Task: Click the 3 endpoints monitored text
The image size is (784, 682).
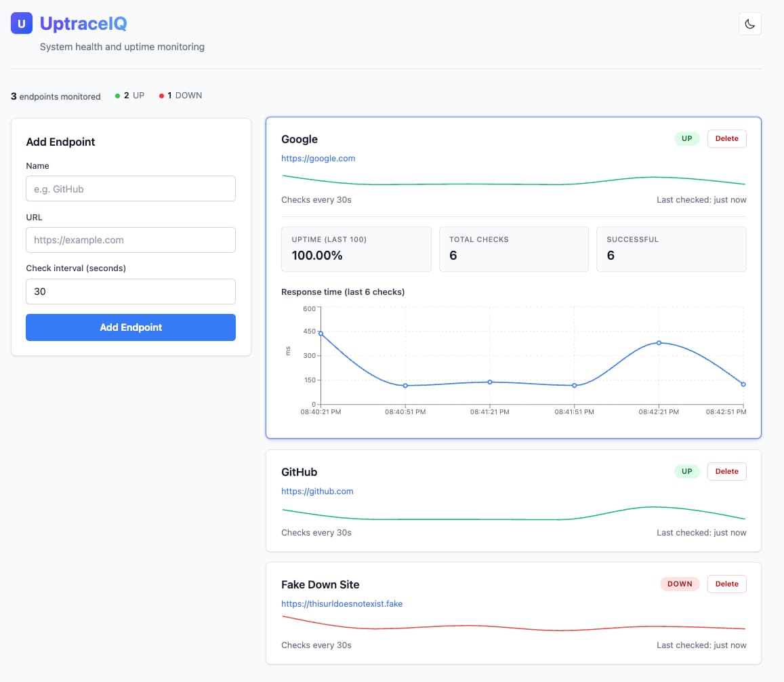Action: click(56, 96)
